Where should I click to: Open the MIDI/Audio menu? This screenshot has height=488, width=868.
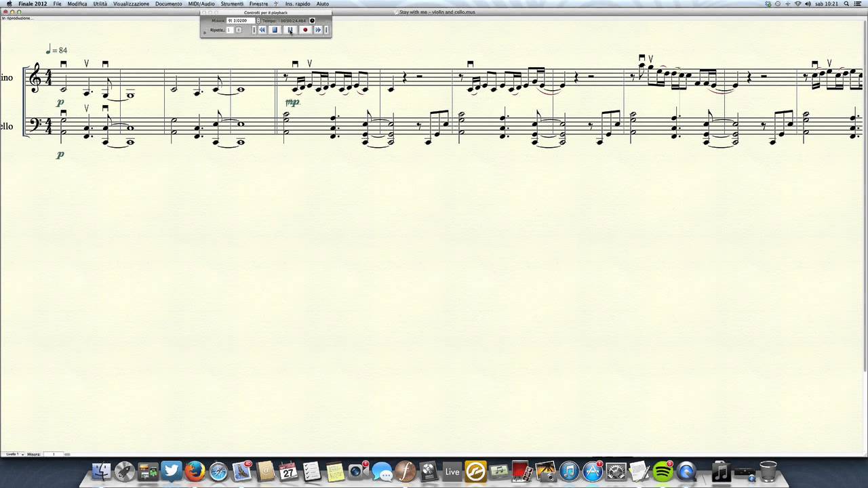coord(201,3)
